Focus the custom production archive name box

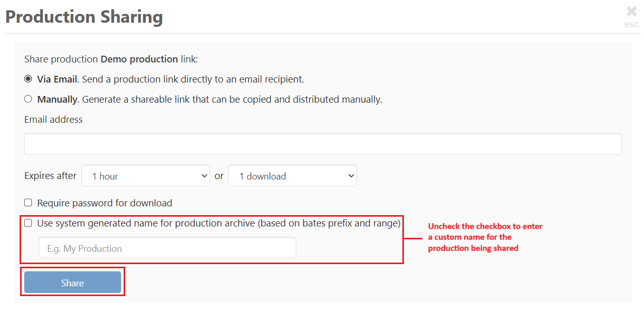[x=167, y=248]
